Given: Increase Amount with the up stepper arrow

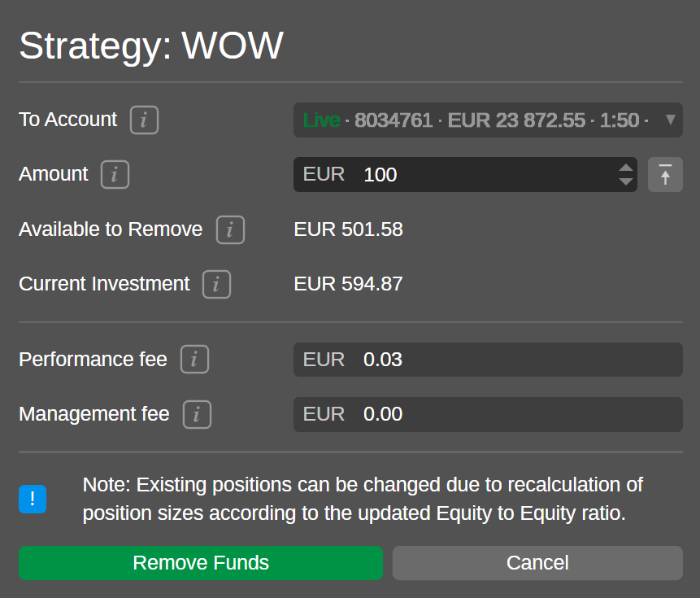Looking at the screenshot, I should click(x=625, y=168).
